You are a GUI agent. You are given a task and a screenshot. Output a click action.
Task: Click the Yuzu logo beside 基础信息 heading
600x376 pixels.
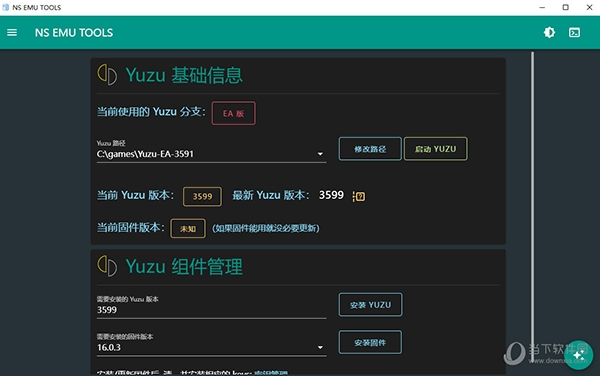click(x=107, y=75)
